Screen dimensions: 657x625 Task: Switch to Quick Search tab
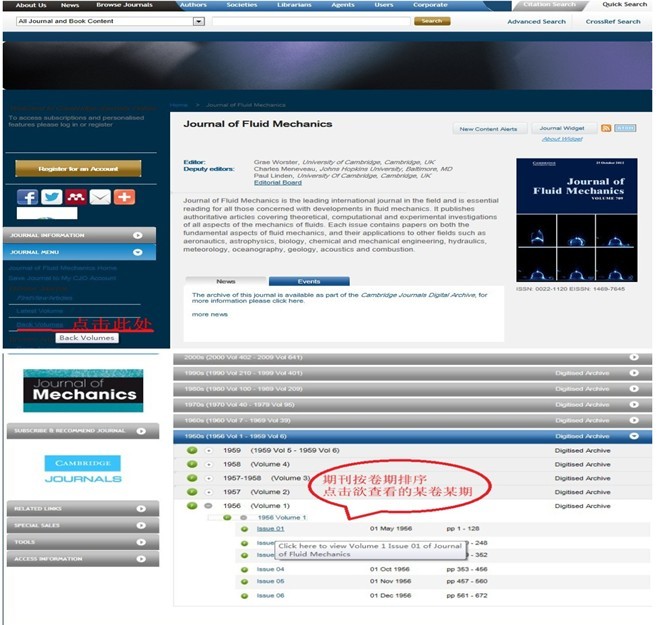click(624, 5)
